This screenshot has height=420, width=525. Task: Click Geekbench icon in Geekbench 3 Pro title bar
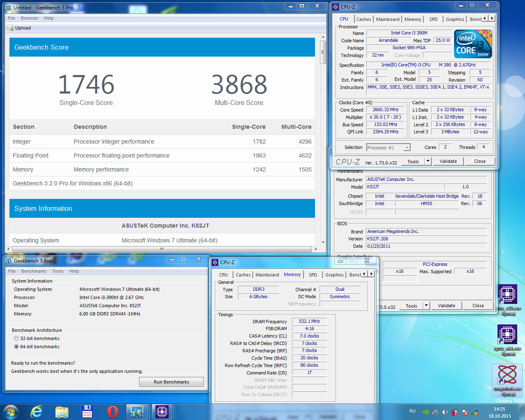pyautogui.click(x=9, y=260)
